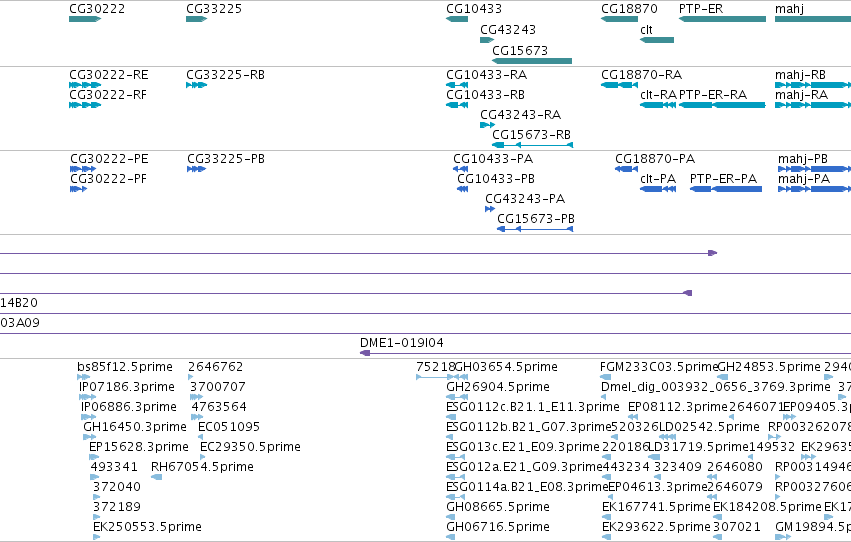Click the 372189 feature label

coord(117,507)
